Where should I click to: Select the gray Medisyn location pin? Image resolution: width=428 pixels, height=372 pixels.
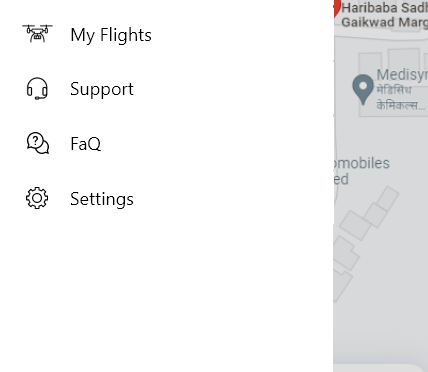click(x=363, y=89)
